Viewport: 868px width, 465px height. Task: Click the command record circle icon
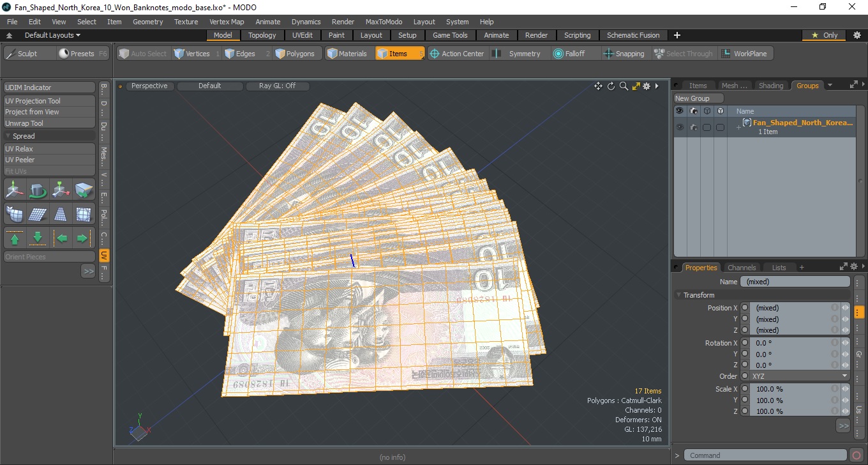[857, 455]
